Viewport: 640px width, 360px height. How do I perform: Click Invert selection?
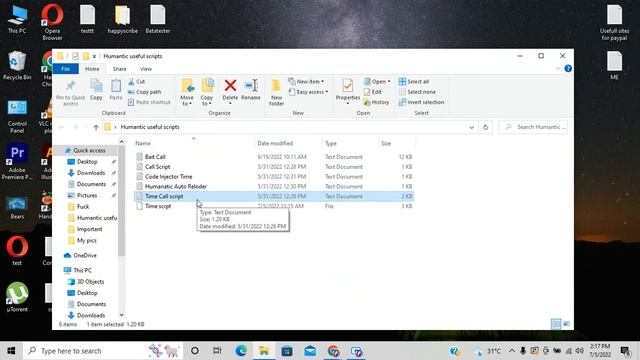pos(422,102)
